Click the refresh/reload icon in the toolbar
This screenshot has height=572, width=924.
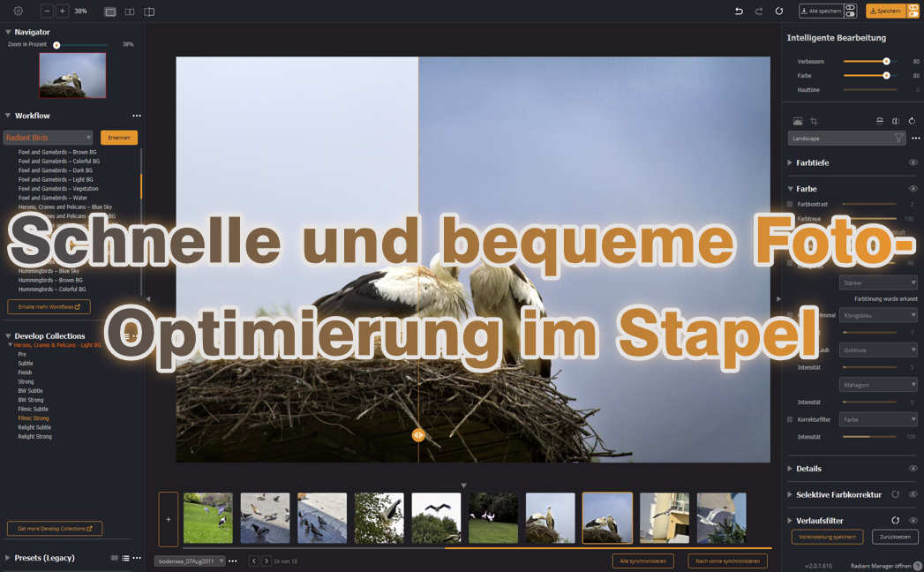coord(780,11)
